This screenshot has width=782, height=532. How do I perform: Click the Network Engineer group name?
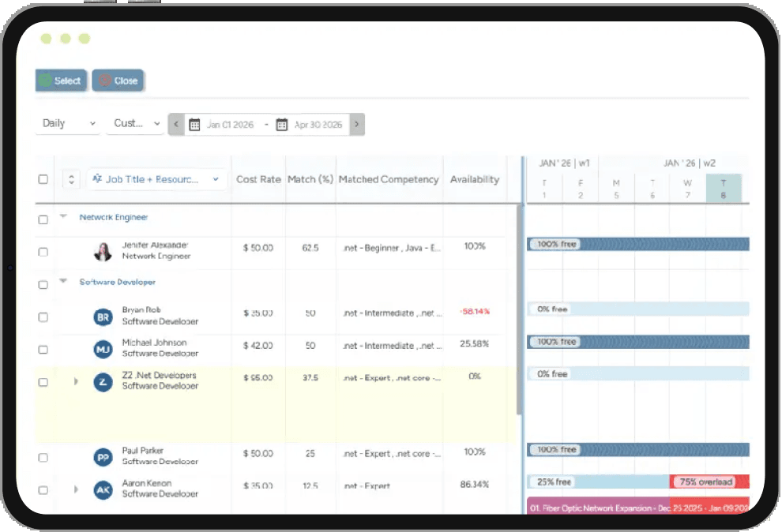click(114, 217)
